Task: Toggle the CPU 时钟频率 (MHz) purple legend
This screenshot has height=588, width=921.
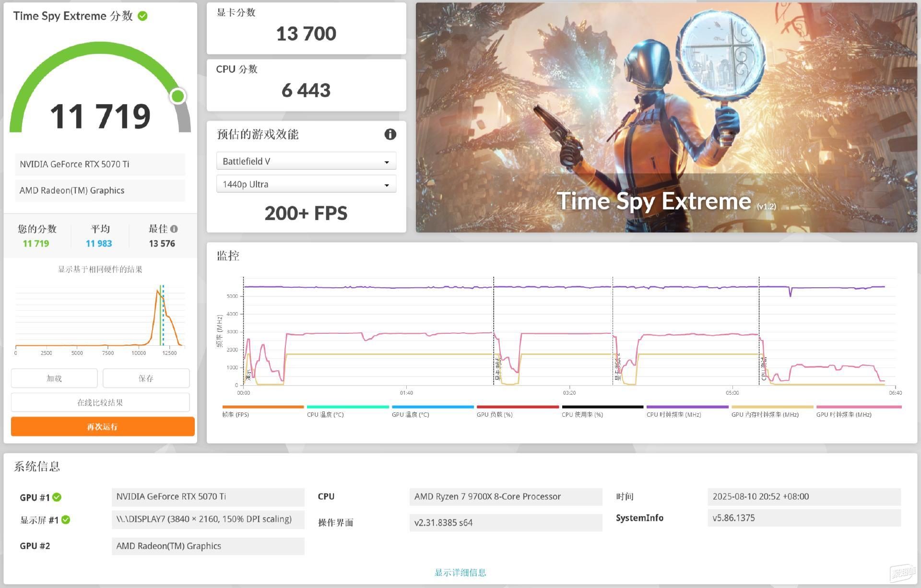Action: (673, 414)
